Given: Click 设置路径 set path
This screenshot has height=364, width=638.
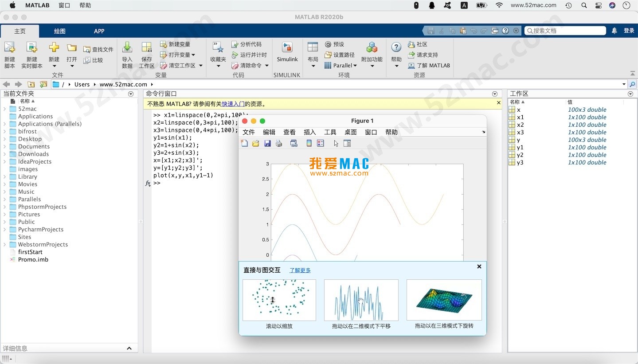Looking at the screenshot, I should (x=340, y=55).
